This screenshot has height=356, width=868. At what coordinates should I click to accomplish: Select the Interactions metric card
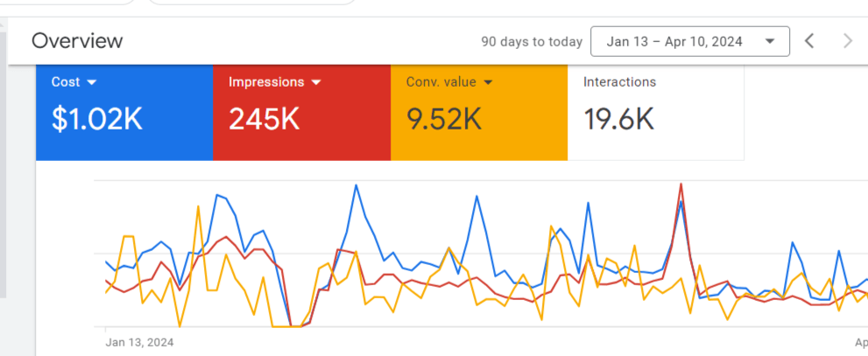[655, 112]
